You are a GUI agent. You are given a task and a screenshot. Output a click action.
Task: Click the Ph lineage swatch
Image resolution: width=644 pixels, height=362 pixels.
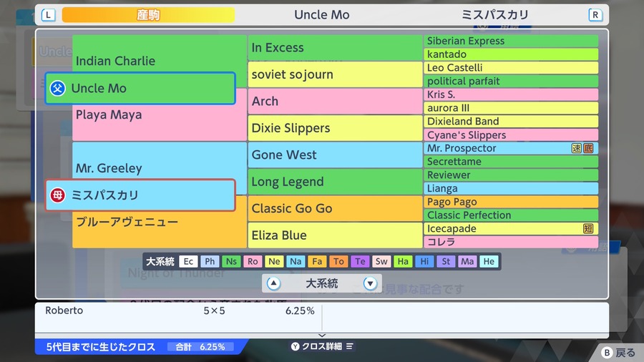[x=210, y=261]
